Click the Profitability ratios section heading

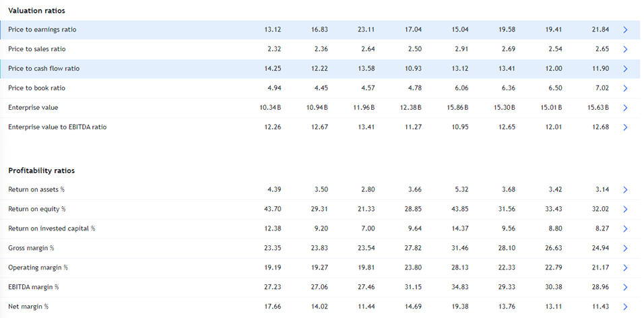pos(41,170)
